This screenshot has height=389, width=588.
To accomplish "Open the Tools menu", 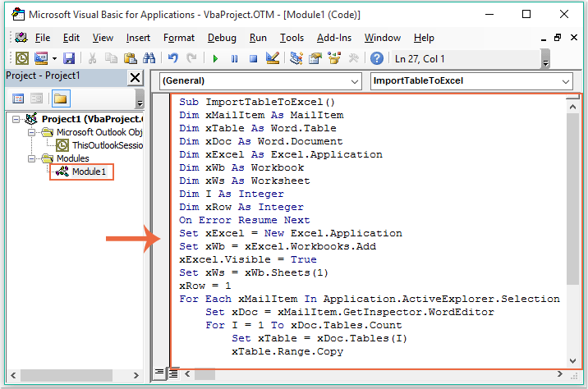I will [292, 38].
